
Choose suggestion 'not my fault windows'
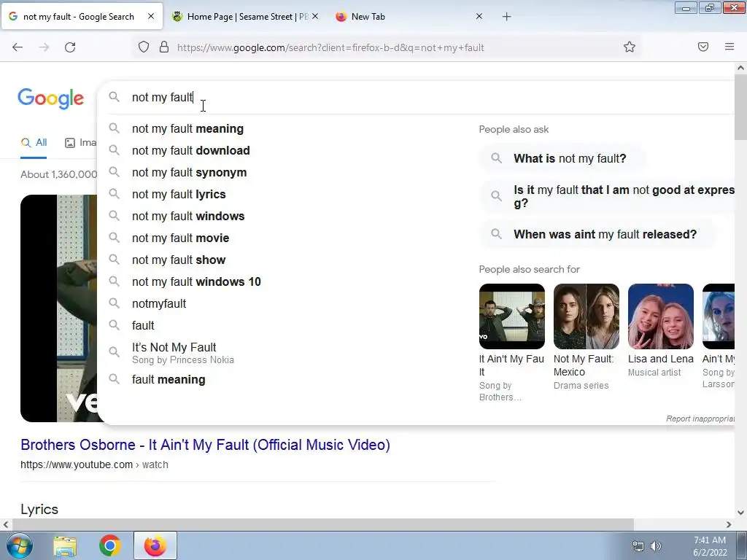188,216
